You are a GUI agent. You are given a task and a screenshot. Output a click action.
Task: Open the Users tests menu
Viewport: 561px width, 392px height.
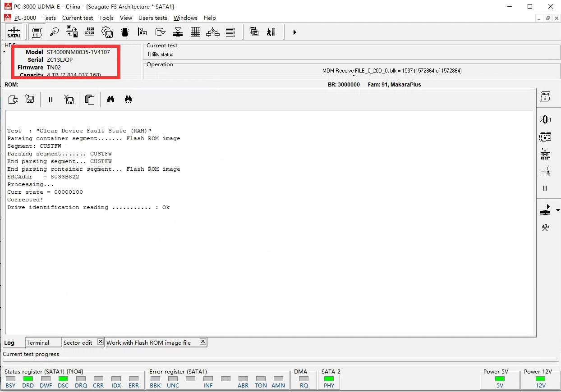coord(152,18)
